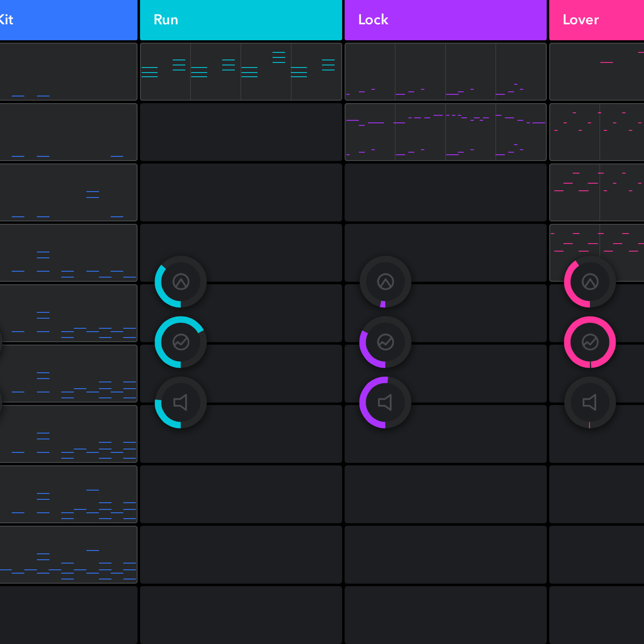Click the Lock track filter-curve knob
This screenshot has width=644, height=644.
click(x=385, y=342)
